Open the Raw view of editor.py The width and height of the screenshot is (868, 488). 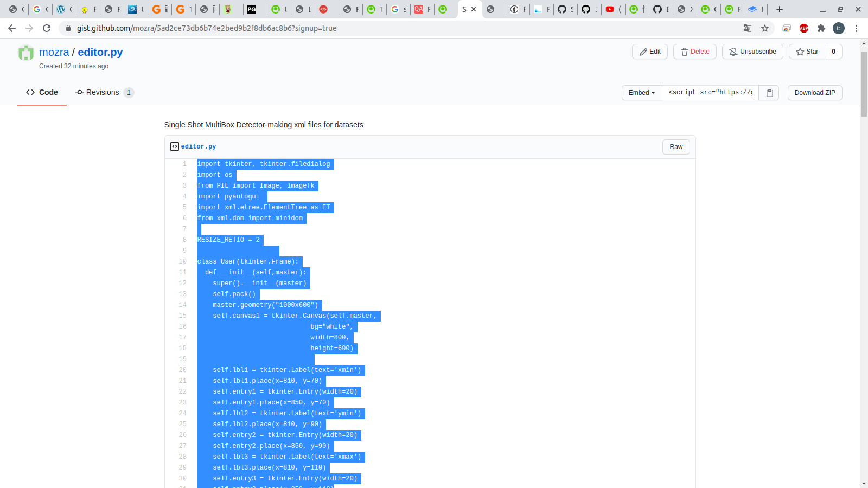[675, 146]
